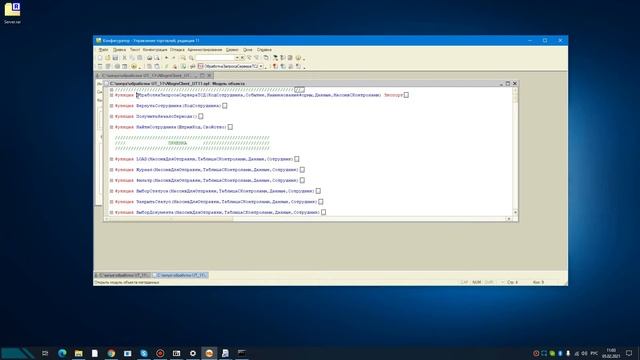Click the procedure icon beside function name combo

[x=200, y=66]
